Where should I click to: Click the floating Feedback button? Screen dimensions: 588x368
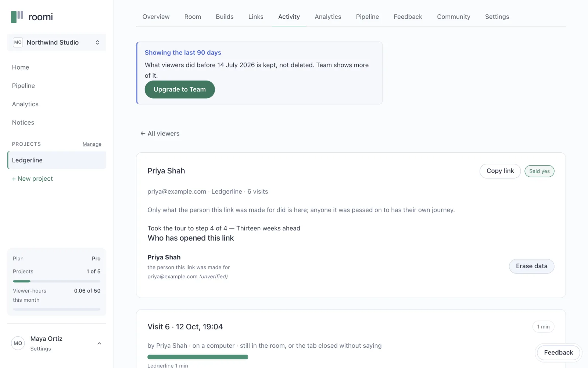point(558,353)
